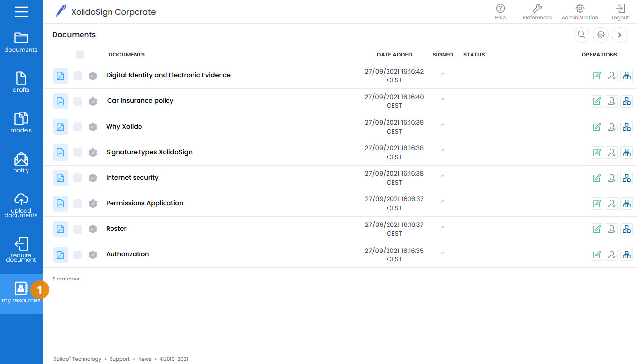Image resolution: width=638 pixels, height=364 pixels.
Task: Open News footer link
Action: click(x=145, y=359)
